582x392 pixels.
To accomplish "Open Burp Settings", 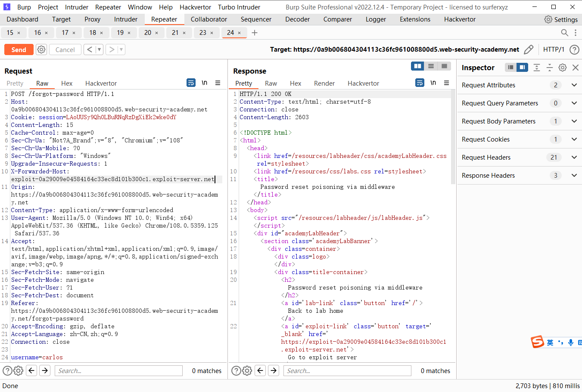I will point(561,19).
